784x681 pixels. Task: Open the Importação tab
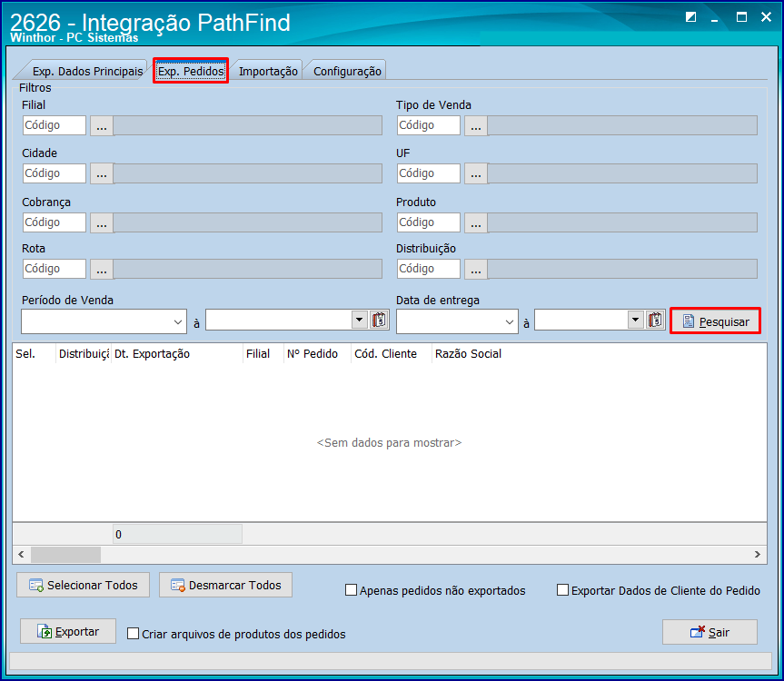[x=268, y=72]
